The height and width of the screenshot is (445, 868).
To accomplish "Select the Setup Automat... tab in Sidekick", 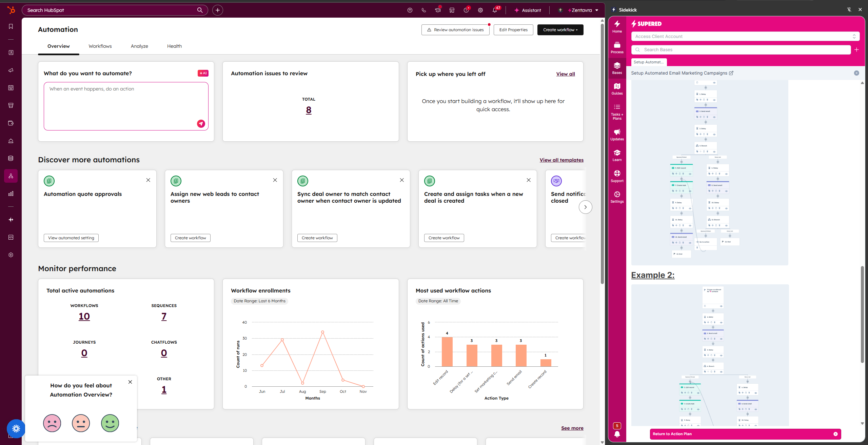I will point(649,62).
